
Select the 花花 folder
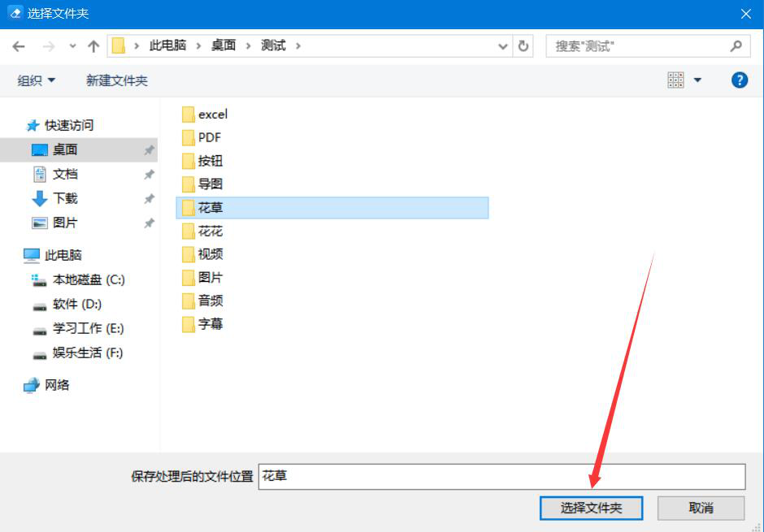[202, 231]
